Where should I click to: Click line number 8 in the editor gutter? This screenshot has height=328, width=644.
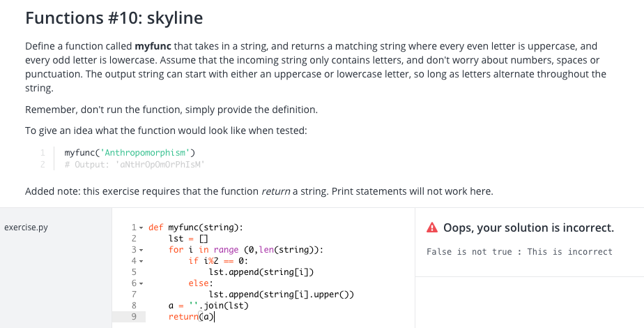134,306
